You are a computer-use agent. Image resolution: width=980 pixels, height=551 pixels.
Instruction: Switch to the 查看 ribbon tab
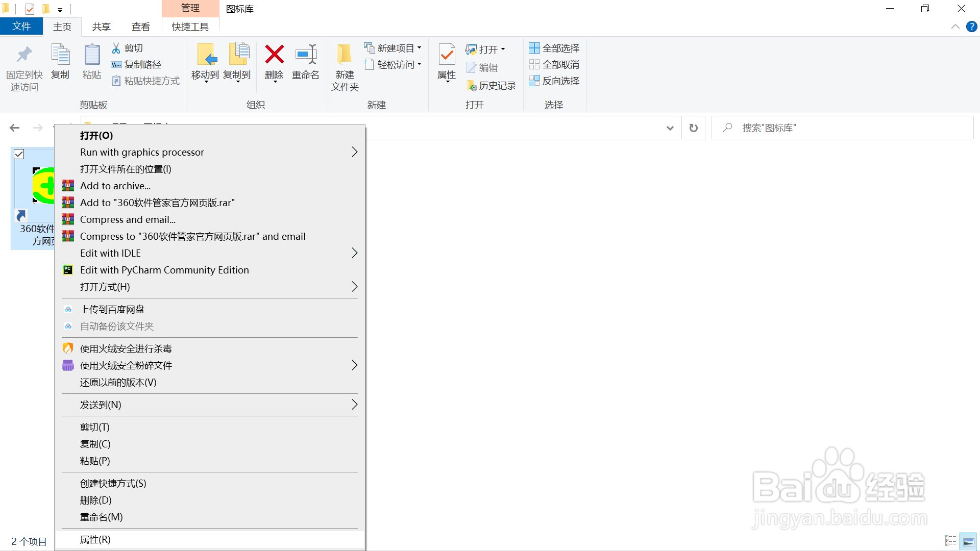coord(141,26)
